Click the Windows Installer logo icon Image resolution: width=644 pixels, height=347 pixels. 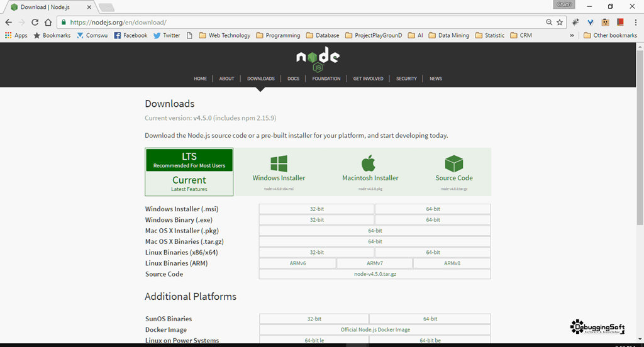click(x=279, y=163)
